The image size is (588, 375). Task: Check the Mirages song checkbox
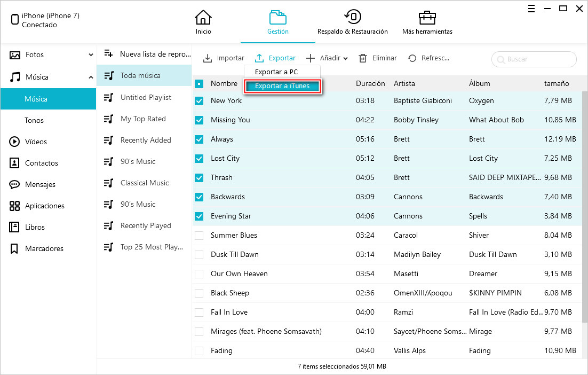click(x=199, y=332)
